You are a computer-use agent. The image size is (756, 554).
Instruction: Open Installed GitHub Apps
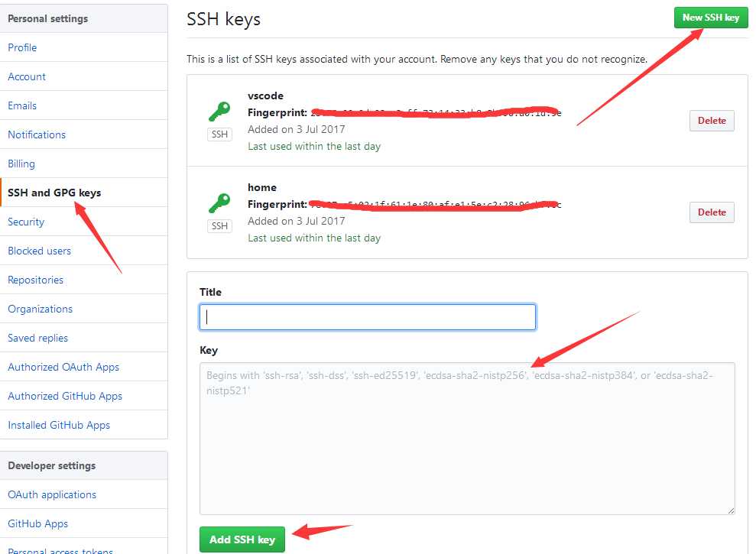point(59,425)
